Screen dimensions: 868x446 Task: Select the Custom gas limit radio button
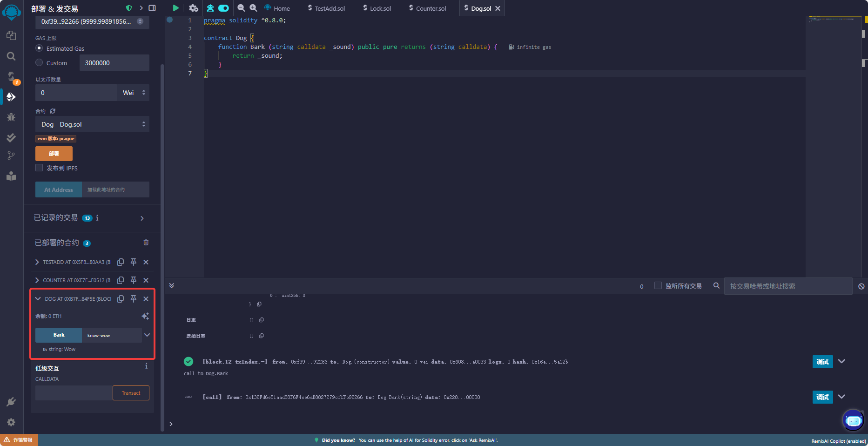pyautogui.click(x=40, y=63)
